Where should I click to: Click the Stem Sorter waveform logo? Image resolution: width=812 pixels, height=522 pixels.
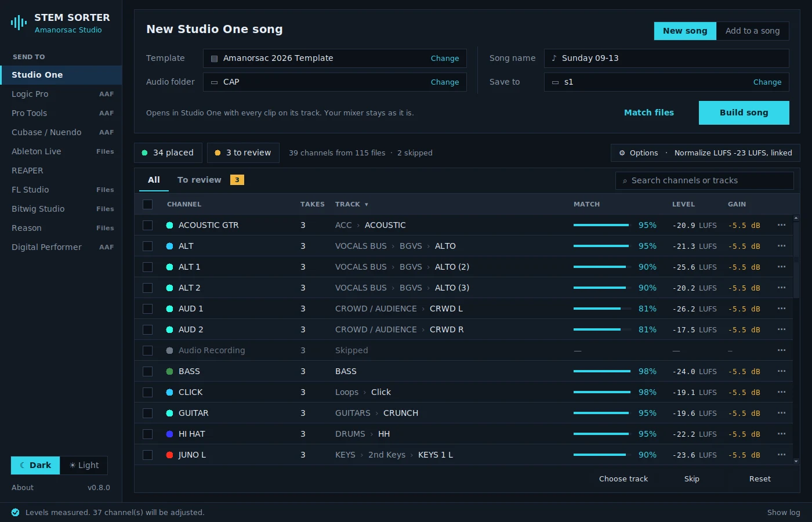pos(19,23)
